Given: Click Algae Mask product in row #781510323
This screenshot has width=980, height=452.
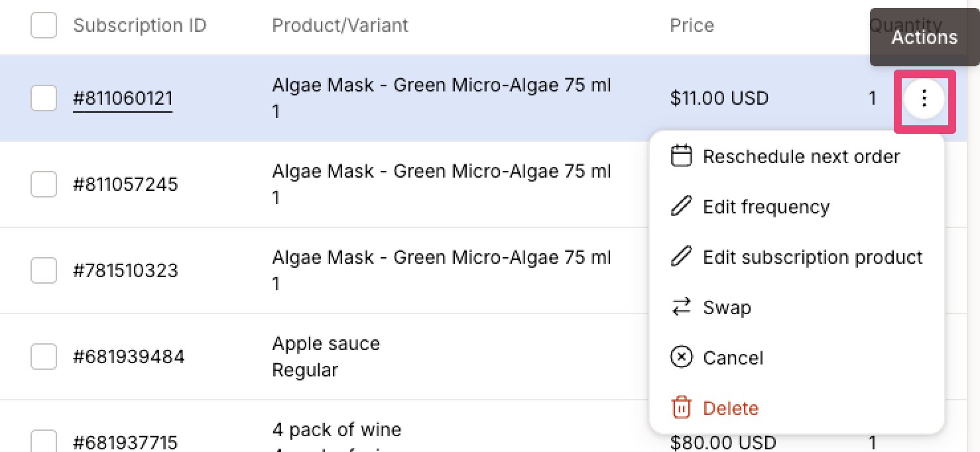Looking at the screenshot, I should point(442,270).
